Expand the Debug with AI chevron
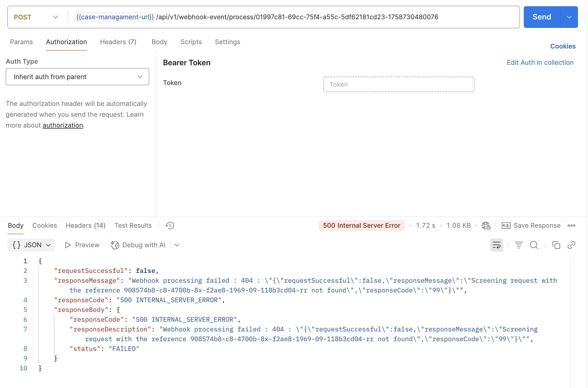The image size is (588, 388). pos(177,245)
